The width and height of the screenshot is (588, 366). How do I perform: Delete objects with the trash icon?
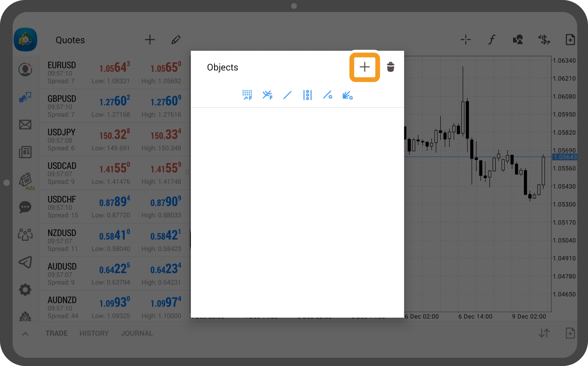391,67
